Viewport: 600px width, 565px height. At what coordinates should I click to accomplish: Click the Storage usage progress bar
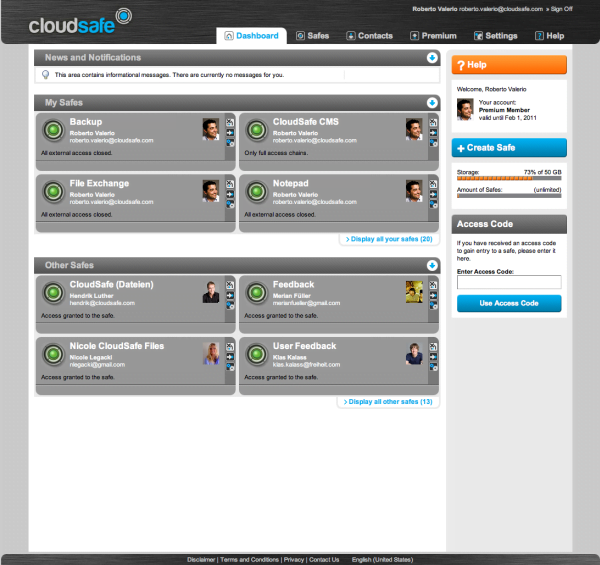[x=509, y=178]
